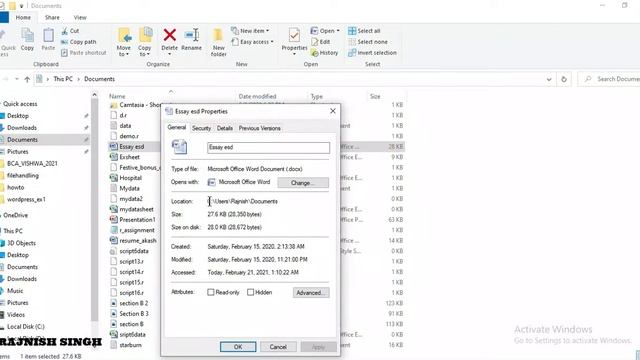The width and height of the screenshot is (640, 360).
Task: Click Edit in the Open group
Action: tap(321, 42)
